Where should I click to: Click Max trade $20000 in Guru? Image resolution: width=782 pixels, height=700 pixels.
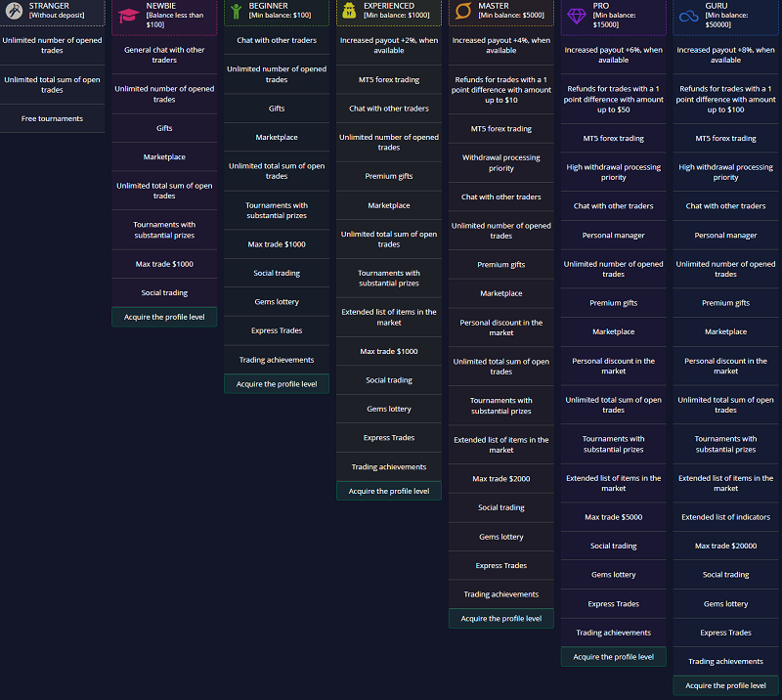pyautogui.click(x=725, y=547)
